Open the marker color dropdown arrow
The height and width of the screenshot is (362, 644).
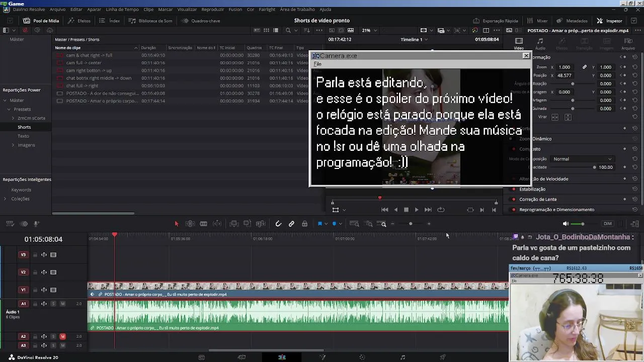(341, 224)
